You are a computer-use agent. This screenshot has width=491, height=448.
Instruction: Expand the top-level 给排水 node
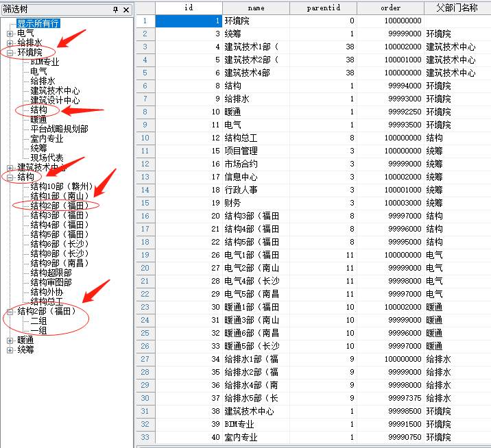click(x=10, y=43)
